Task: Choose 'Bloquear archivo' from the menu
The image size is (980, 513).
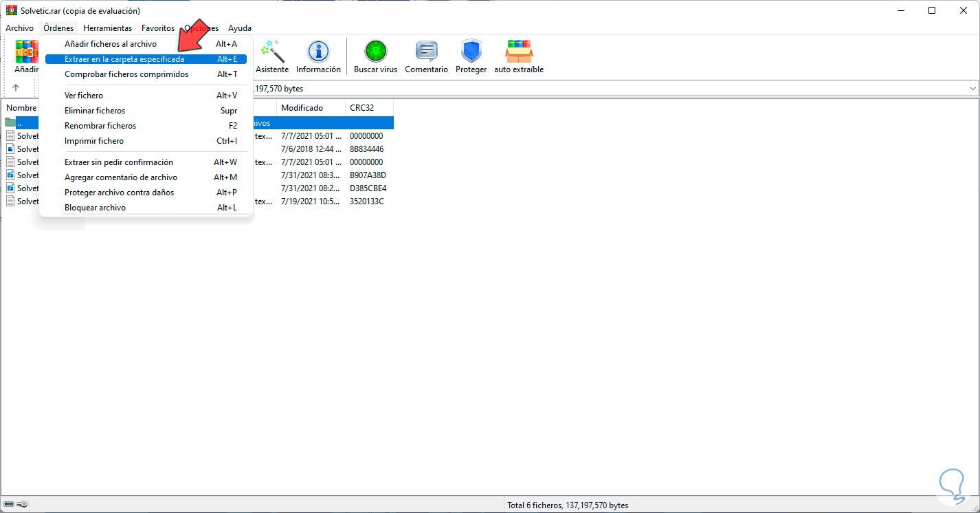Action: [x=146, y=208]
